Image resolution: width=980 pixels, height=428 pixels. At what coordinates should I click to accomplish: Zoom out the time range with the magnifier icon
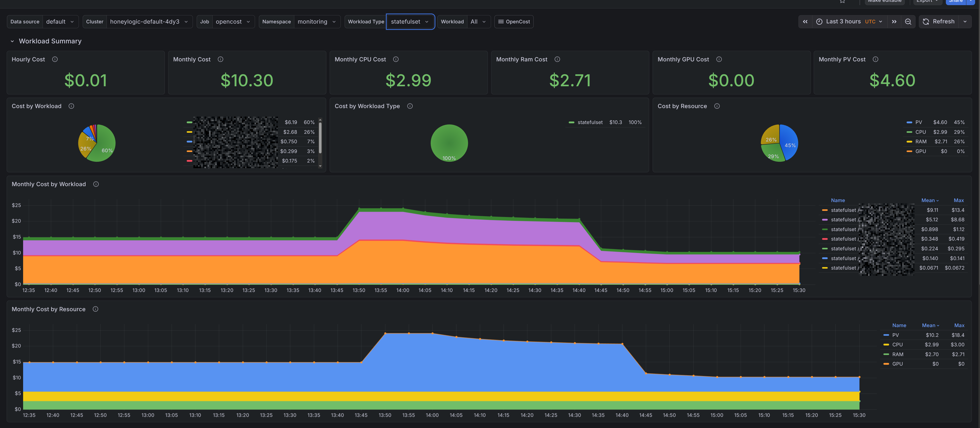tap(909, 22)
